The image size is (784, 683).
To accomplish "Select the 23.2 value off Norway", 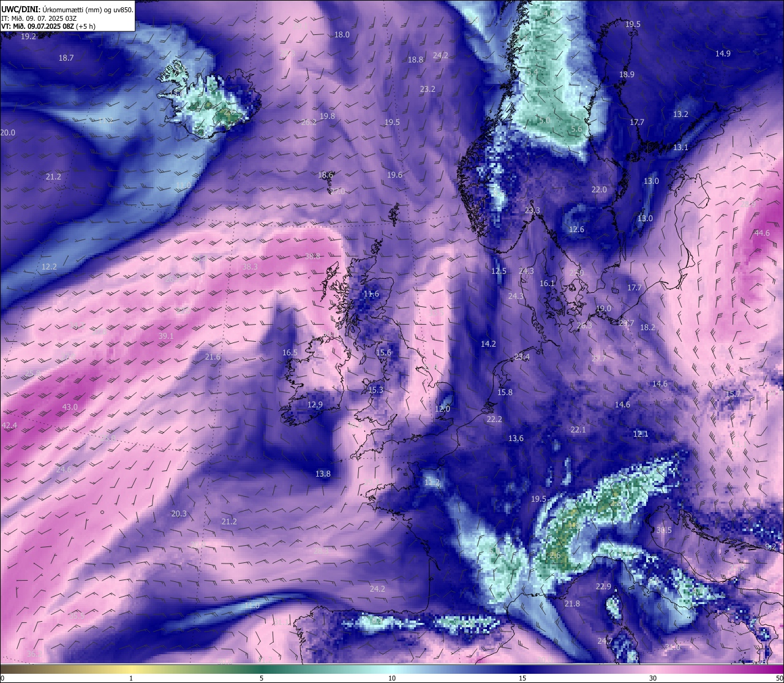I will pyautogui.click(x=428, y=89).
